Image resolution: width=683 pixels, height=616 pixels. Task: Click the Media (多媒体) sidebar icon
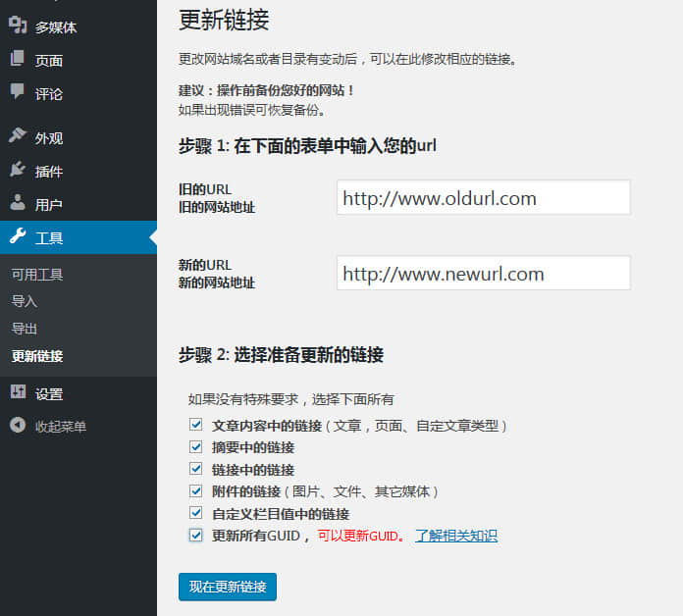click(18, 25)
